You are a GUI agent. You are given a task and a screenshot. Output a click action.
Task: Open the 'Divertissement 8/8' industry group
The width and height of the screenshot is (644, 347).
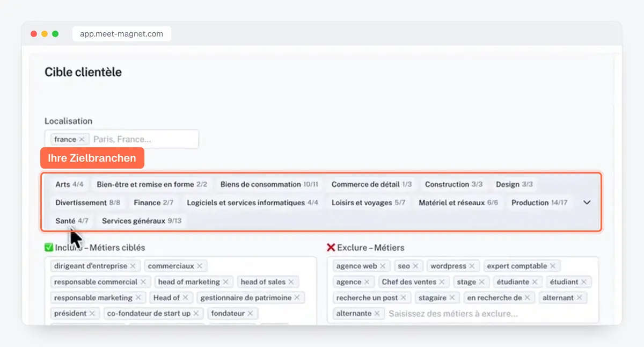coord(88,203)
